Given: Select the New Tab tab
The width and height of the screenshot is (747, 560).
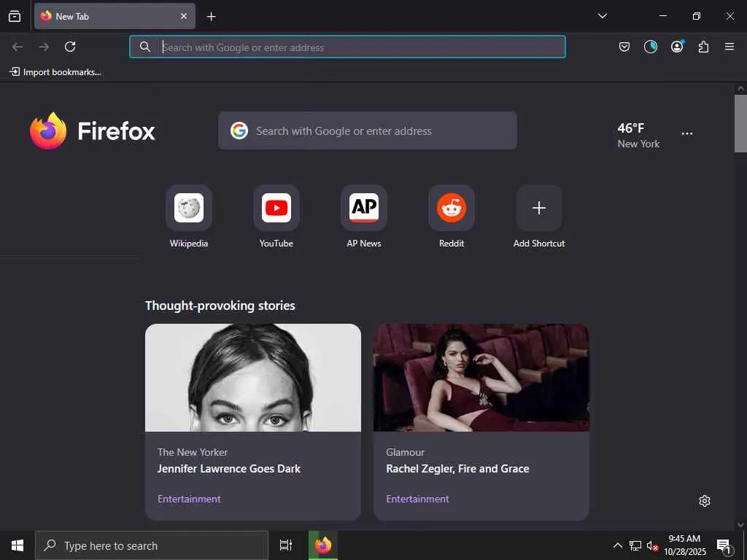Looking at the screenshot, I should click(x=115, y=16).
